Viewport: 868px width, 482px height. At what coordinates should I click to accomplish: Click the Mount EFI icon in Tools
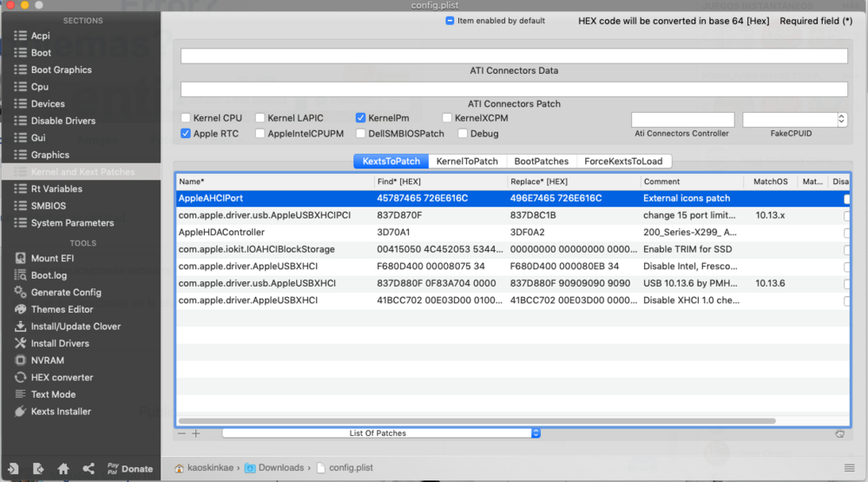[21, 258]
